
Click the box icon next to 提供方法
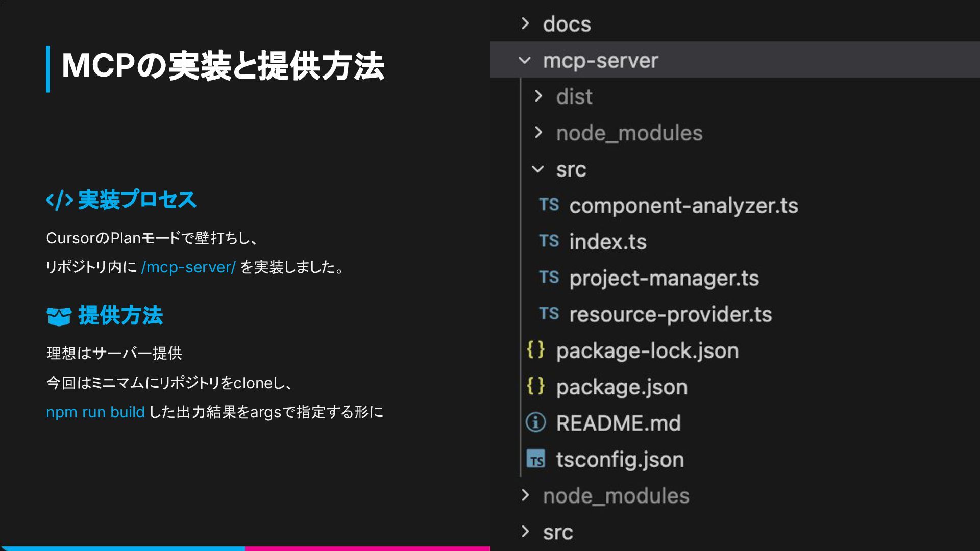[x=59, y=316]
